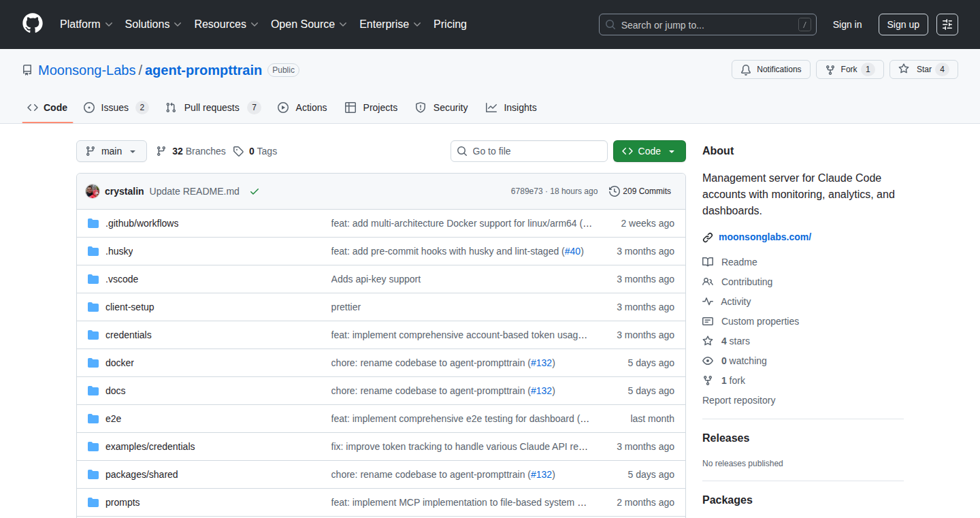Click the star icon beside 4 stars
The height and width of the screenshot is (518, 980).
(708, 341)
